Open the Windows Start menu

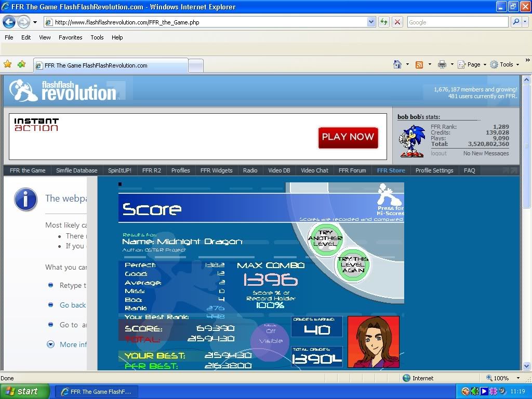[25, 392]
